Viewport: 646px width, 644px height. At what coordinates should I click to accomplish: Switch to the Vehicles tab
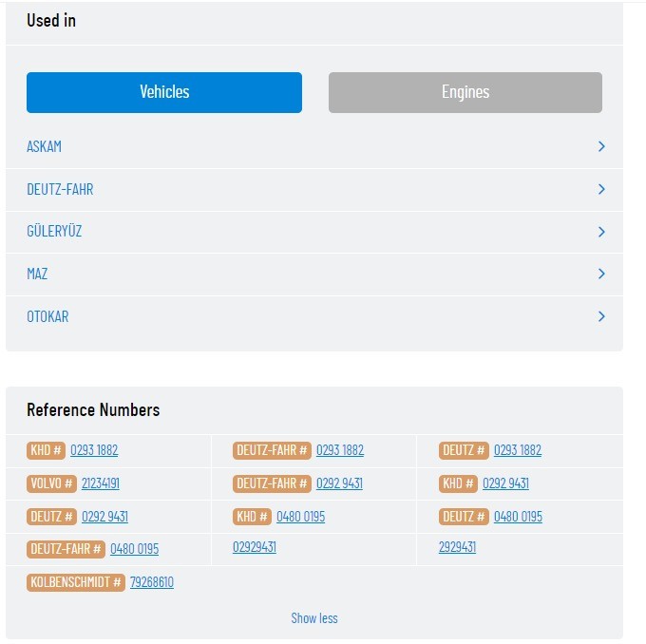pos(164,92)
